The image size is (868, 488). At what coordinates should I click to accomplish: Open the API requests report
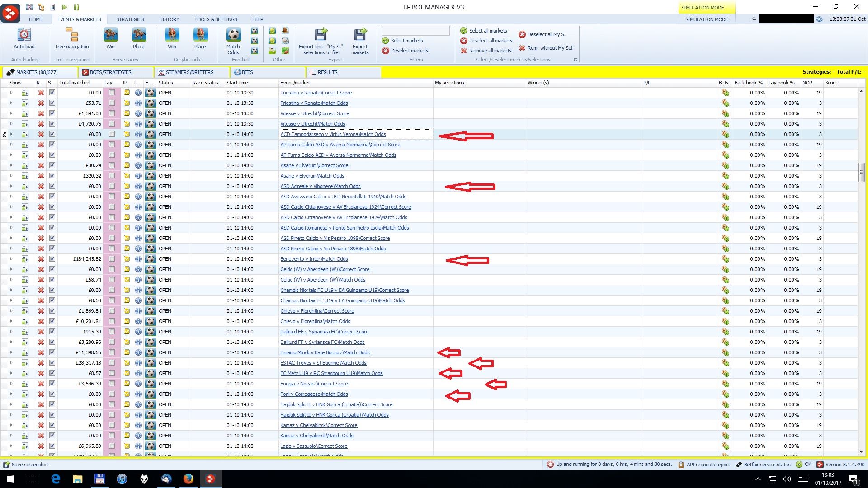(704, 465)
